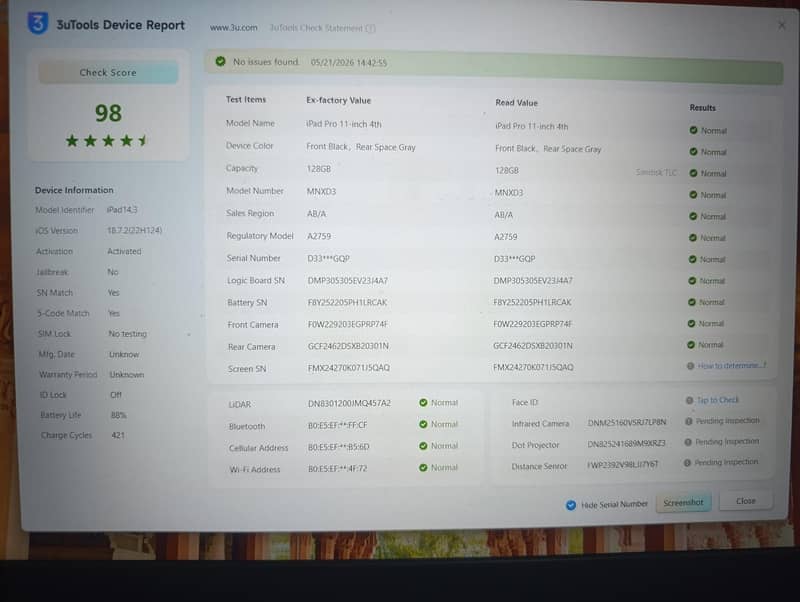Click the Normal check icon for Serial Number
This screenshot has width=800, height=602.
tap(692, 259)
